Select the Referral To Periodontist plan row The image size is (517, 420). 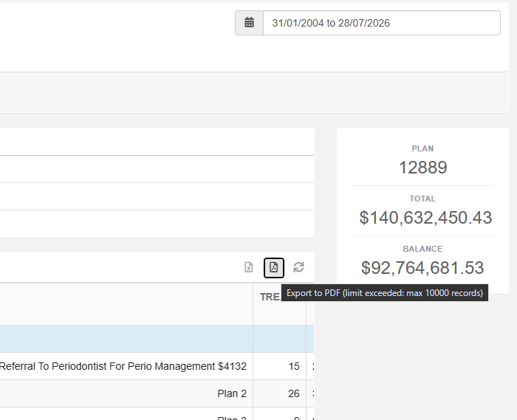[157, 366]
